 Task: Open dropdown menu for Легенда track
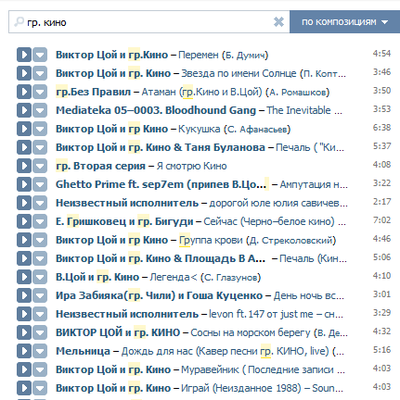(40, 277)
